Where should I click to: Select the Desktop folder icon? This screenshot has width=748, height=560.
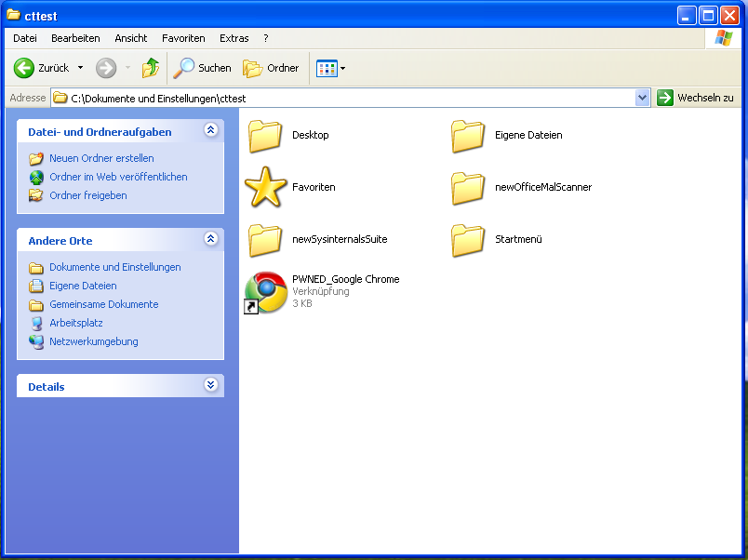point(265,136)
